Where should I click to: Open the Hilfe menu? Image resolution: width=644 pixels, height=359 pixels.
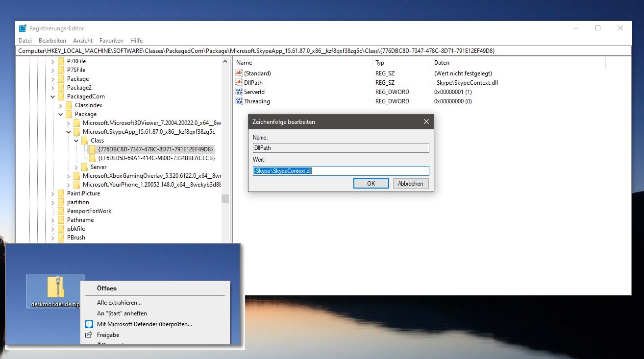pyautogui.click(x=137, y=41)
